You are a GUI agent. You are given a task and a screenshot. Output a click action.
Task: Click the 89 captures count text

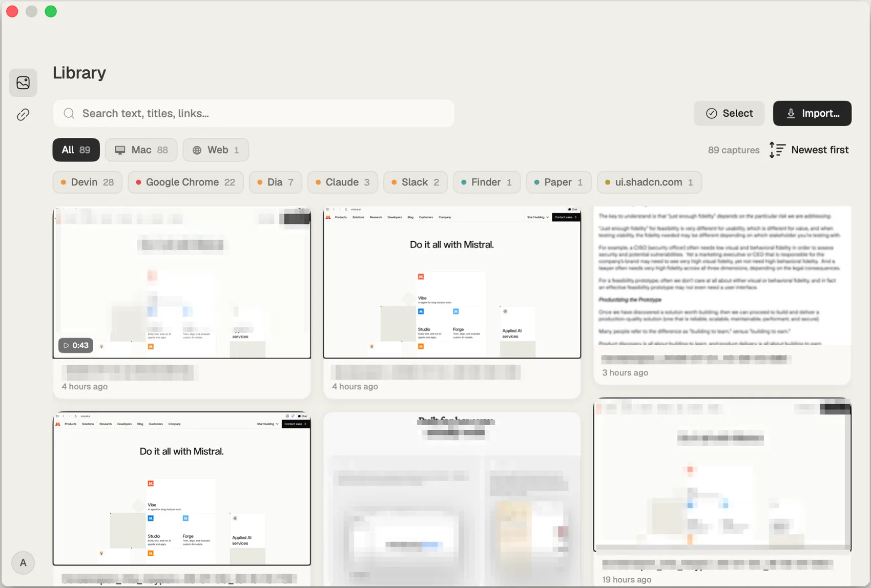(734, 150)
